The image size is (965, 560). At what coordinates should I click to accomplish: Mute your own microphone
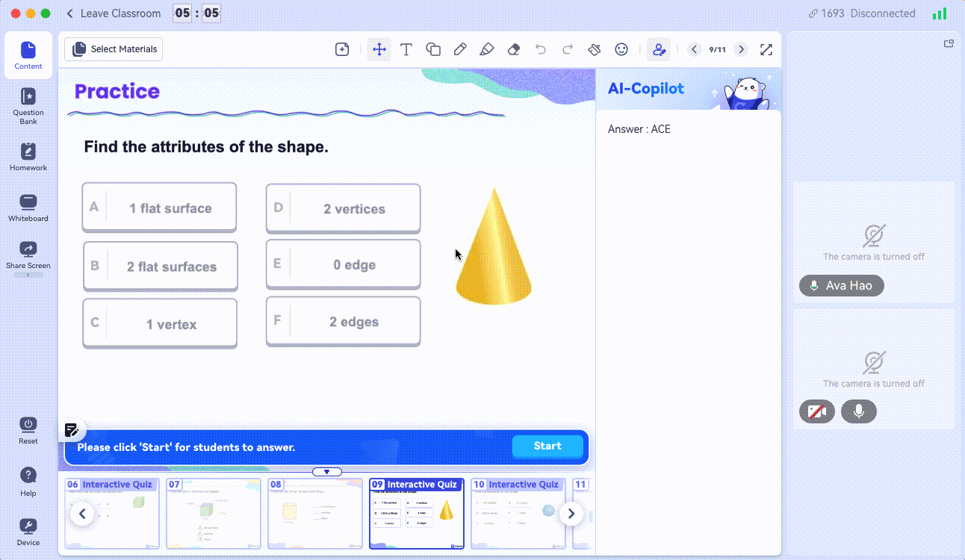click(x=859, y=411)
